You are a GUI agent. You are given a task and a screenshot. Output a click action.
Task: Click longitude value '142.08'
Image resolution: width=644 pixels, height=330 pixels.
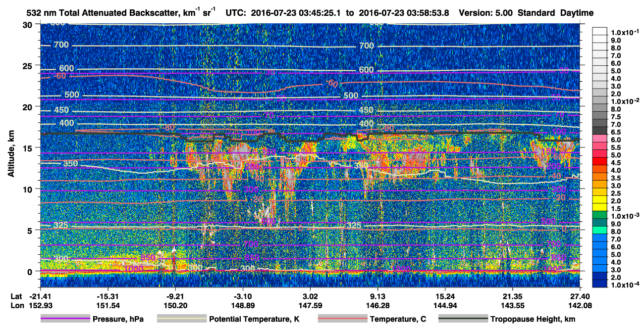pos(580,305)
